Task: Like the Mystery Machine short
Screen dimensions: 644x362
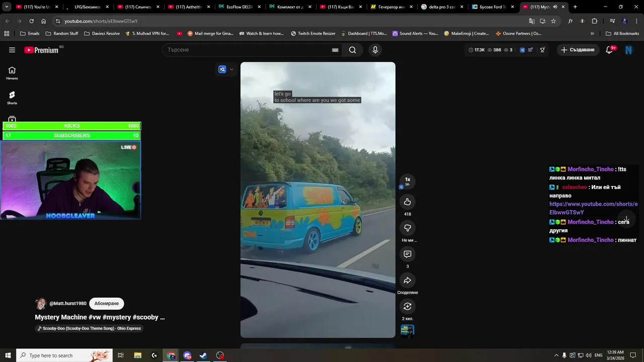Action: point(408,202)
